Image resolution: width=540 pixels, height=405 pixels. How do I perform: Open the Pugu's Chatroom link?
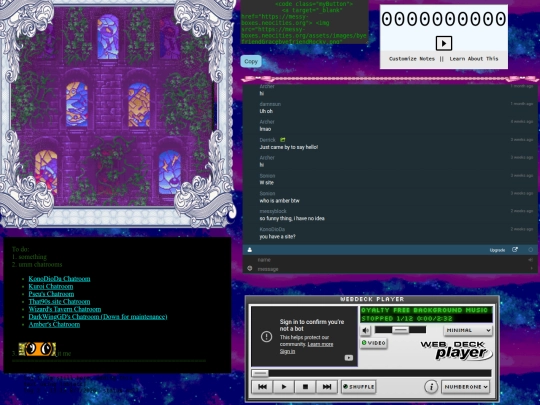pyautogui.click(x=51, y=294)
